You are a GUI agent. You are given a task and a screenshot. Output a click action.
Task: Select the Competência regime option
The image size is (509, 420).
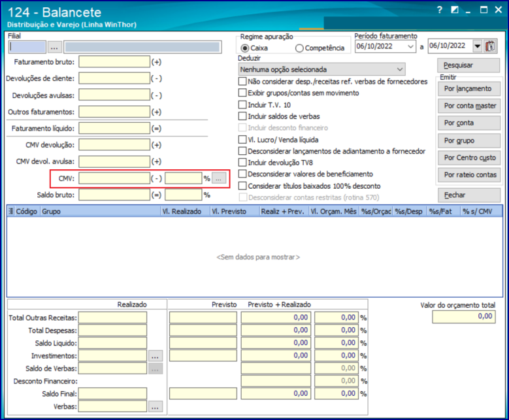(x=320, y=48)
